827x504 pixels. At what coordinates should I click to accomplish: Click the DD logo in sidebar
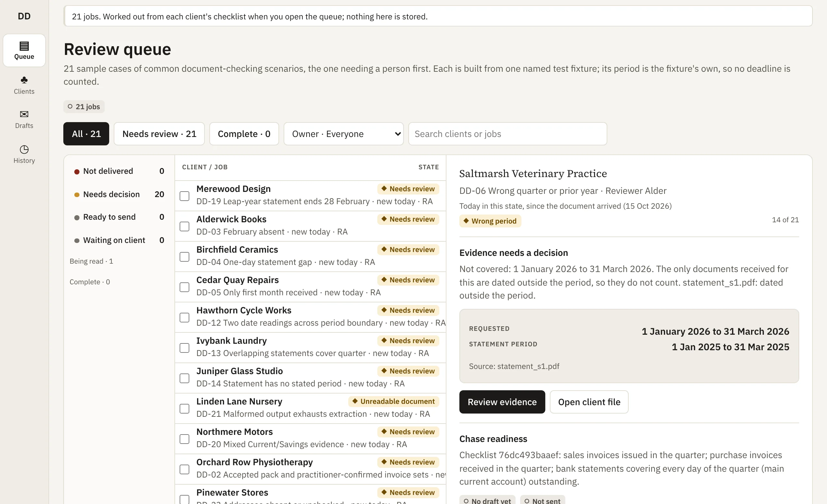coord(24,16)
